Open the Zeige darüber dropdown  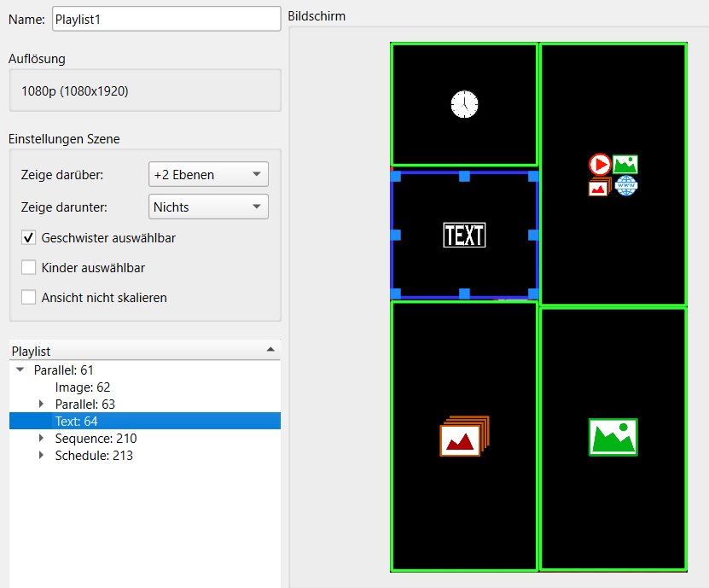208,174
